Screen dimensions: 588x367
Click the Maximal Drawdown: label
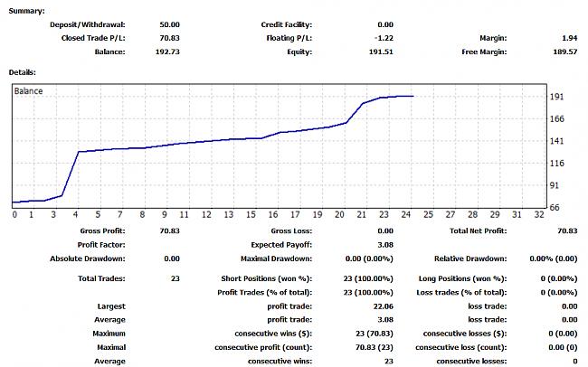point(277,259)
